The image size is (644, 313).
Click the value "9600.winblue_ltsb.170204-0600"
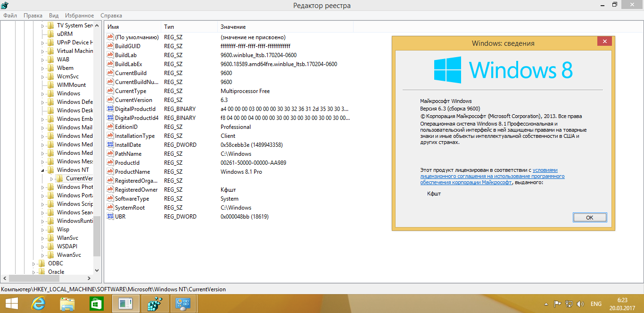[x=258, y=55]
